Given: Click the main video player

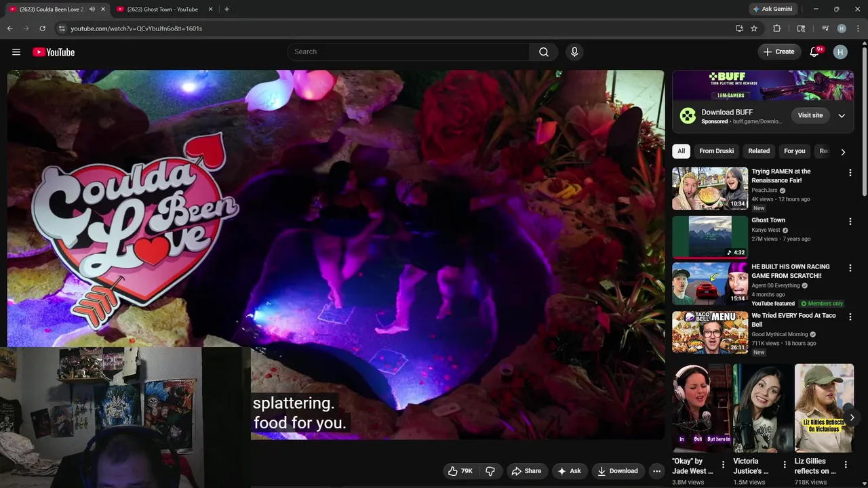Looking at the screenshot, I should (336, 254).
